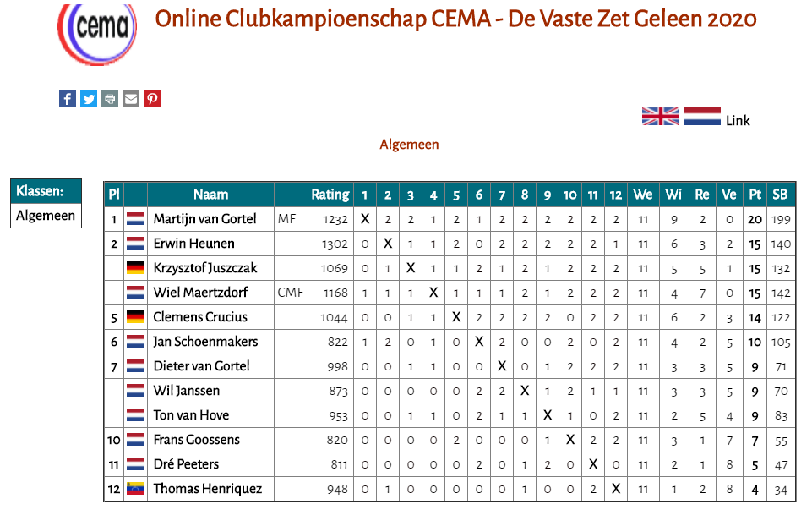The image size is (812, 510).
Task: Sort table by Rating column header
Action: pos(330,195)
